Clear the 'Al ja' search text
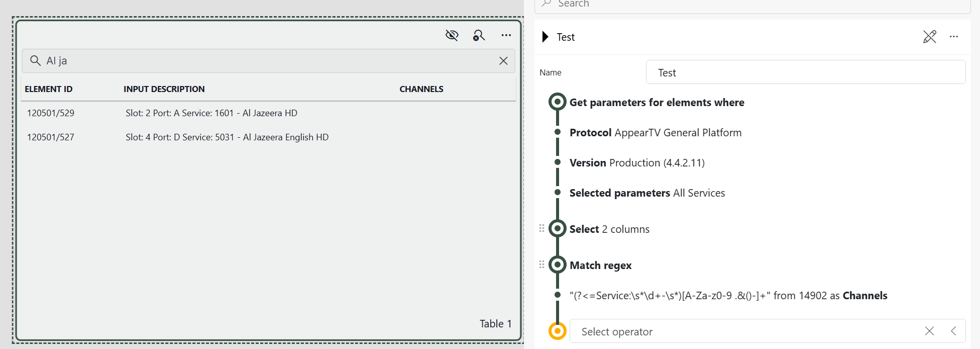 tap(503, 61)
